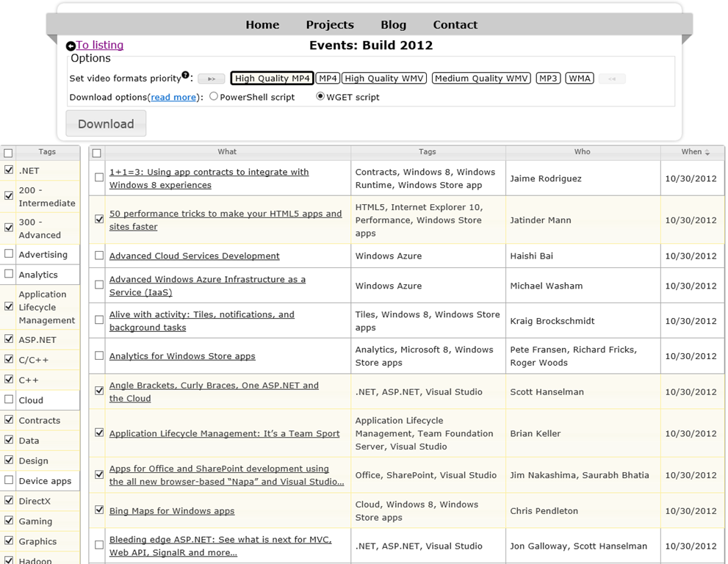Image resolution: width=728 pixels, height=564 pixels.
Task: Tick the Advanced Cloud Services Development row checkbox
Action: [99, 256]
